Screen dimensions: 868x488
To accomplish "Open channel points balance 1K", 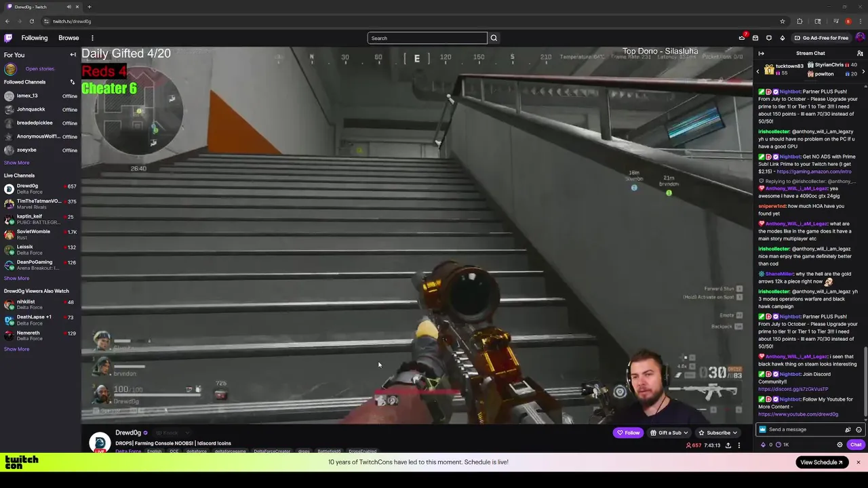I will click(x=783, y=445).
